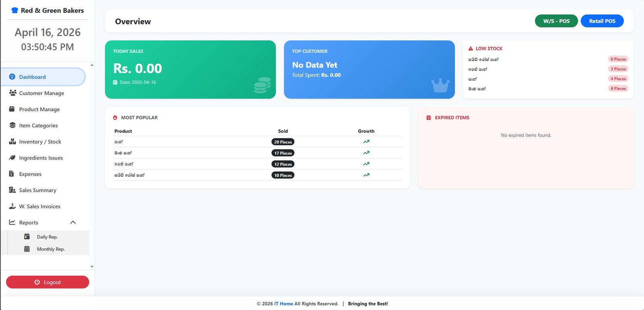Open Sales Summary from sidebar
The image size is (644, 310).
(37, 190)
